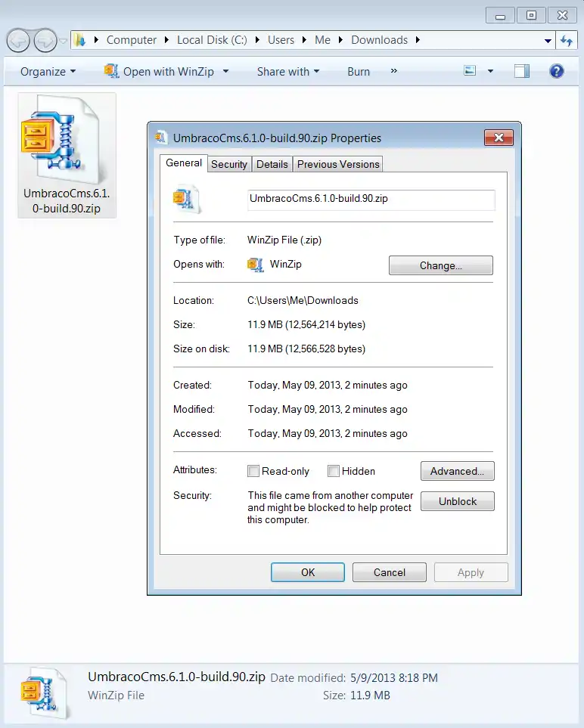Expand the arrow after Computer breadcrumb

[166, 40]
